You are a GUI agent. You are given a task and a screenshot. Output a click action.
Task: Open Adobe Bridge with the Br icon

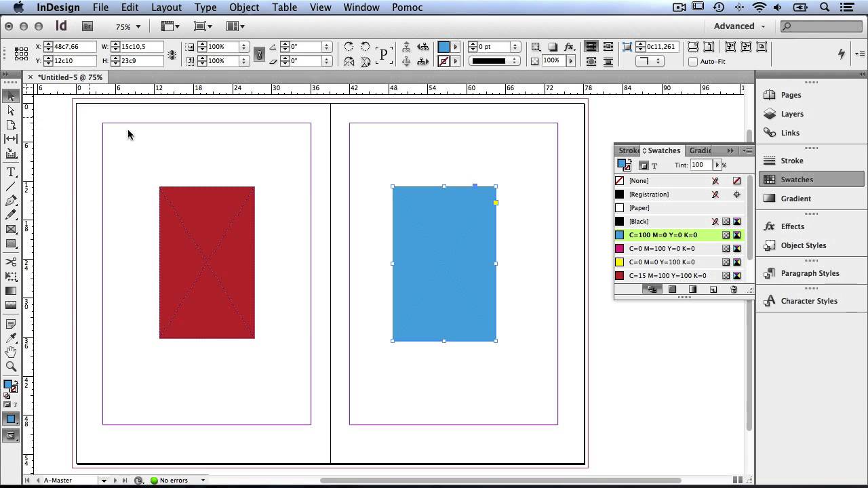87,26
